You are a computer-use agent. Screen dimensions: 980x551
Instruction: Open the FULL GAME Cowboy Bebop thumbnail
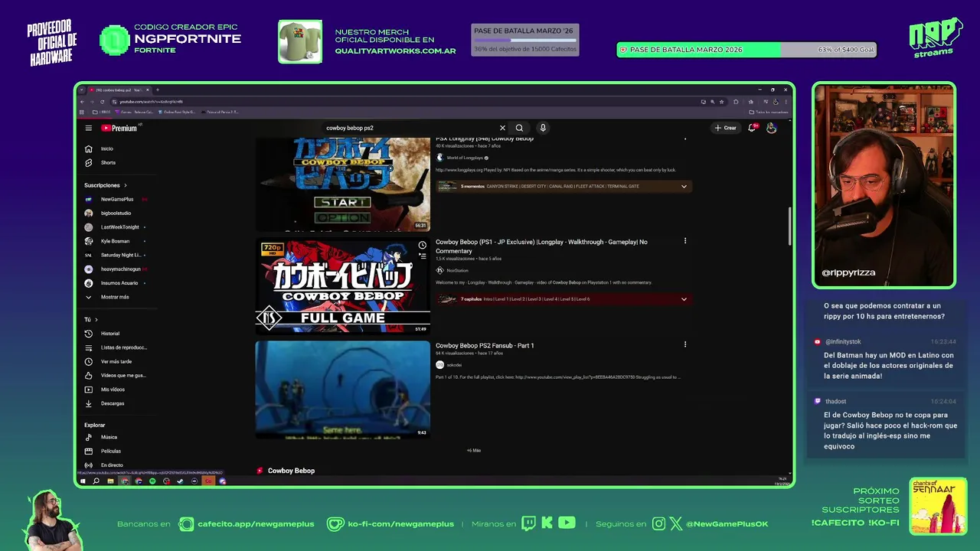pyautogui.click(x=343, y=287)
